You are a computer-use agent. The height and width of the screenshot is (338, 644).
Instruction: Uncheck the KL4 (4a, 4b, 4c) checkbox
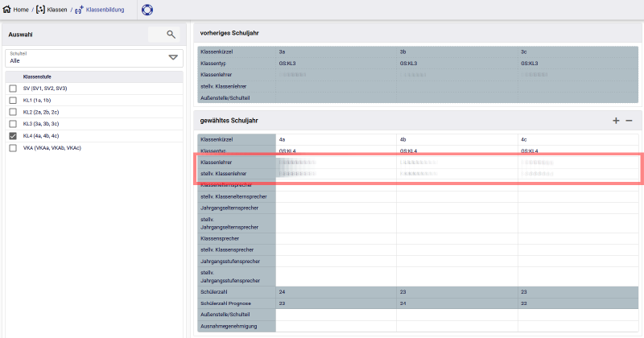[x=13, y=136]
